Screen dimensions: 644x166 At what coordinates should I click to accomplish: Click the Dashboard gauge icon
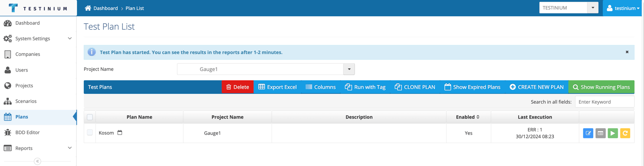8,23
